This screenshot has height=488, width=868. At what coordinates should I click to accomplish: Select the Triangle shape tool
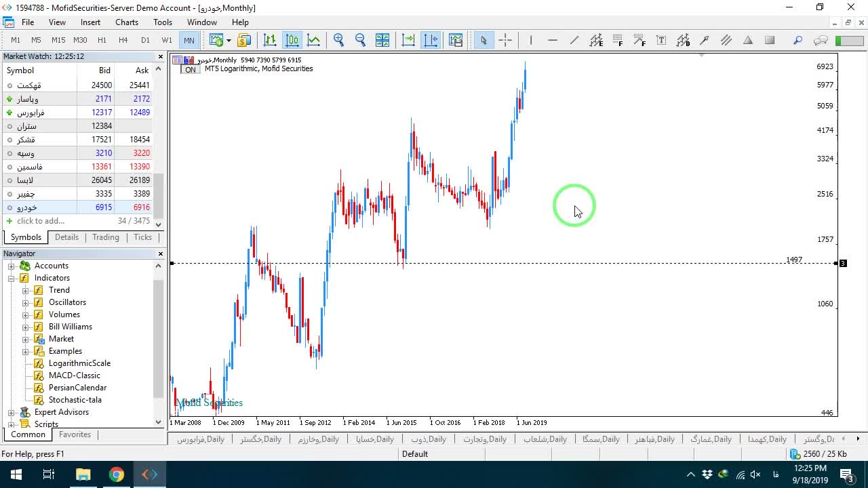point(748,40)
